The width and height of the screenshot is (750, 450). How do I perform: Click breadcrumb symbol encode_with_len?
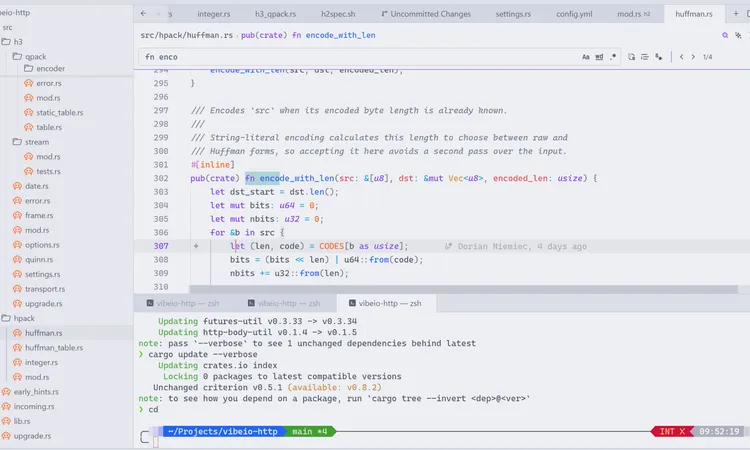pyautogui.click(x=340, y=35)
